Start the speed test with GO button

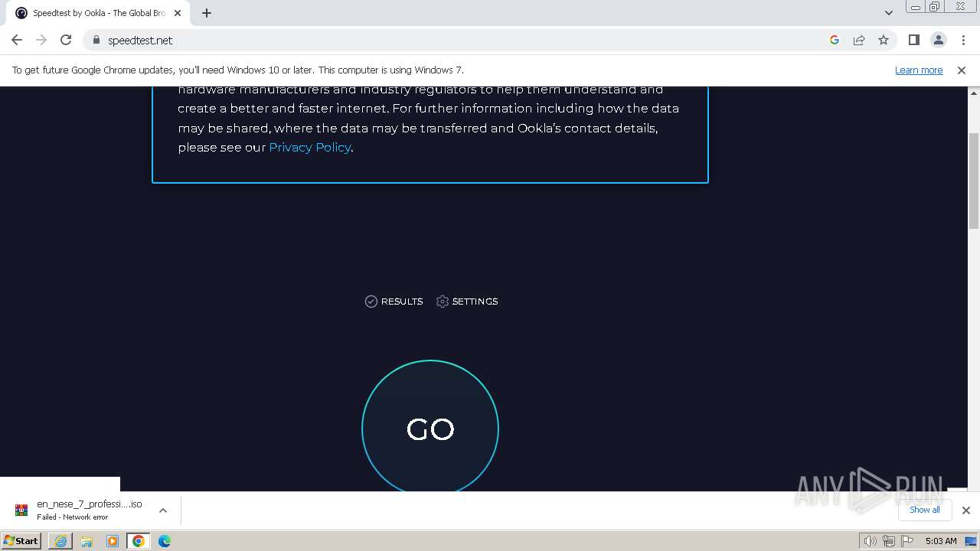coord(430,427)
